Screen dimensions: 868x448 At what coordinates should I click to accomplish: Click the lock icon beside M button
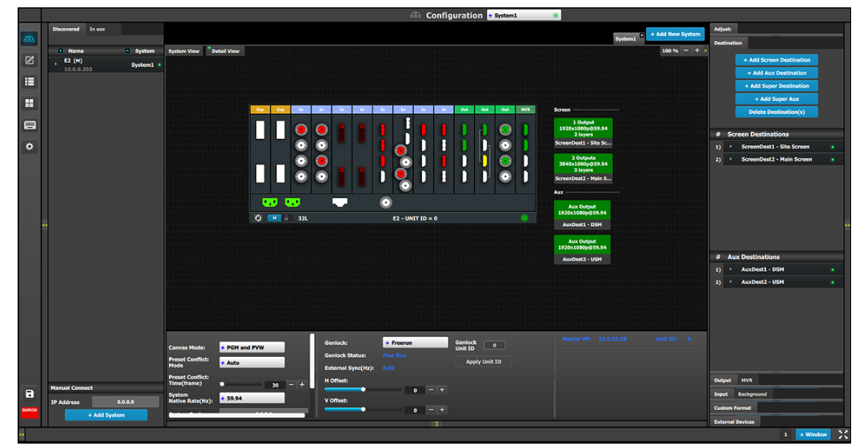click(x=287, y=218)
